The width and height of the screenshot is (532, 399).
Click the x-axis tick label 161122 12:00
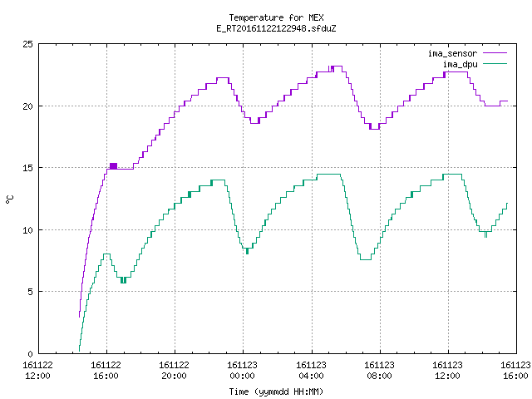(x=37, y=370)
